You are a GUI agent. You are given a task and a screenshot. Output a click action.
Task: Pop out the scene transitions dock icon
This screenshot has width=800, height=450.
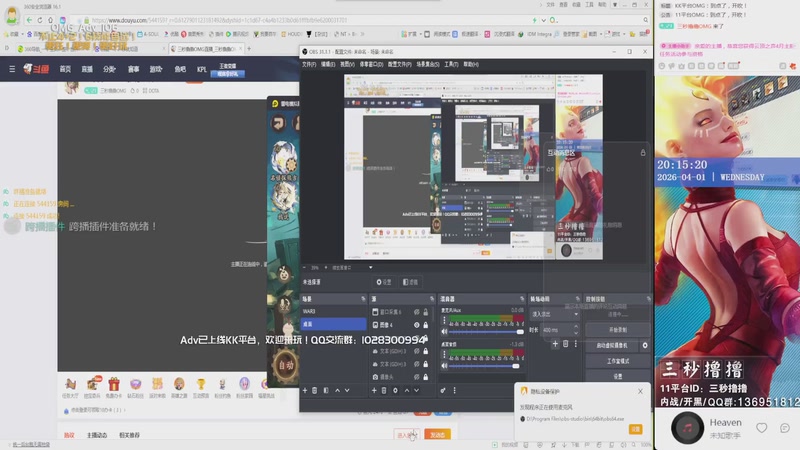click(578, 299)
